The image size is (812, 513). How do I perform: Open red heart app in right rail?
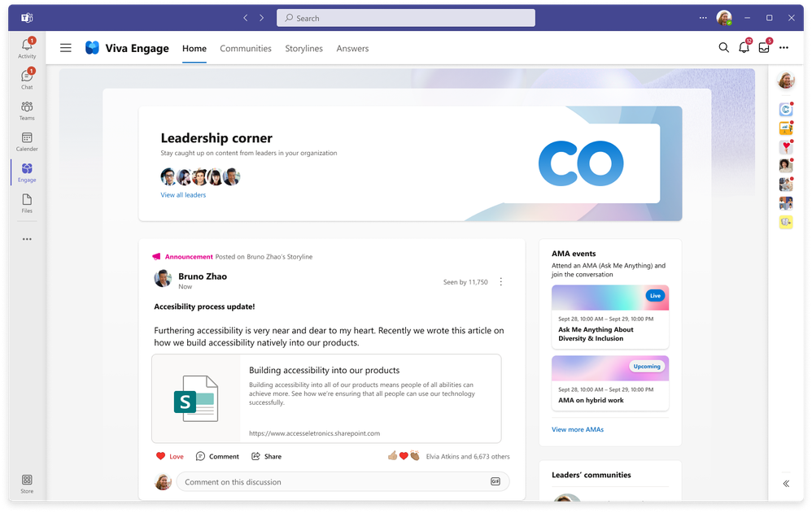click(x=786, y=146)
